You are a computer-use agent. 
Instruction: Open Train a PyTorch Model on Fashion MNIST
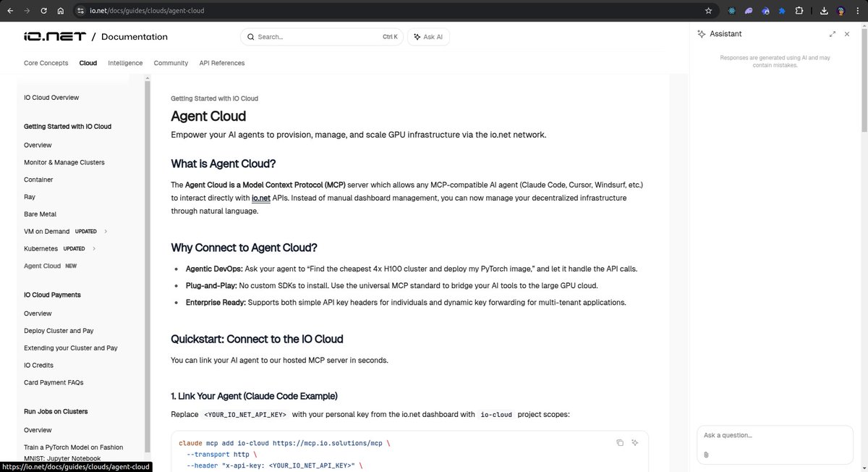pos(74,452)
